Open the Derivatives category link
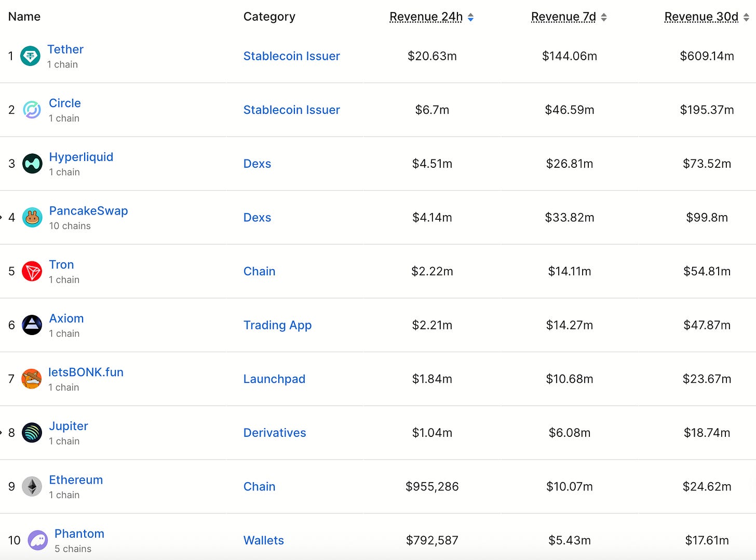This screenshot has width=756, height=560. pyautogui.click(x=275, y=433)
